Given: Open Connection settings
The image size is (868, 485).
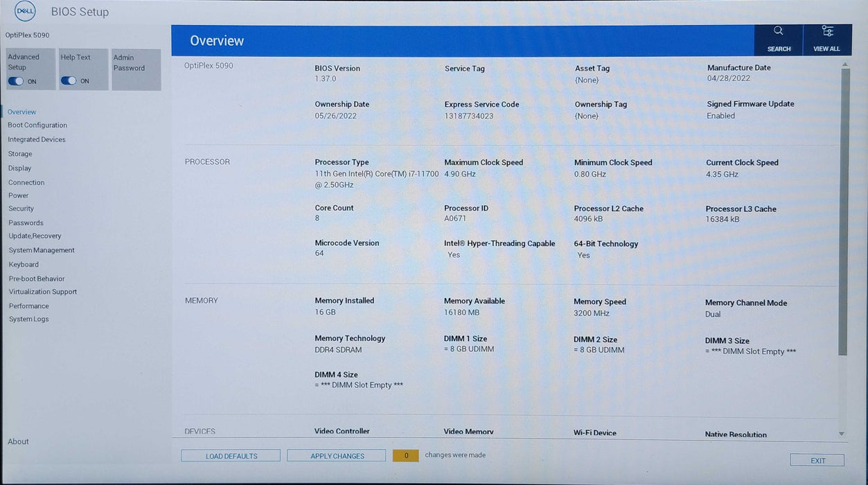Looking at the screenshot, I should (x=26, y=183).
